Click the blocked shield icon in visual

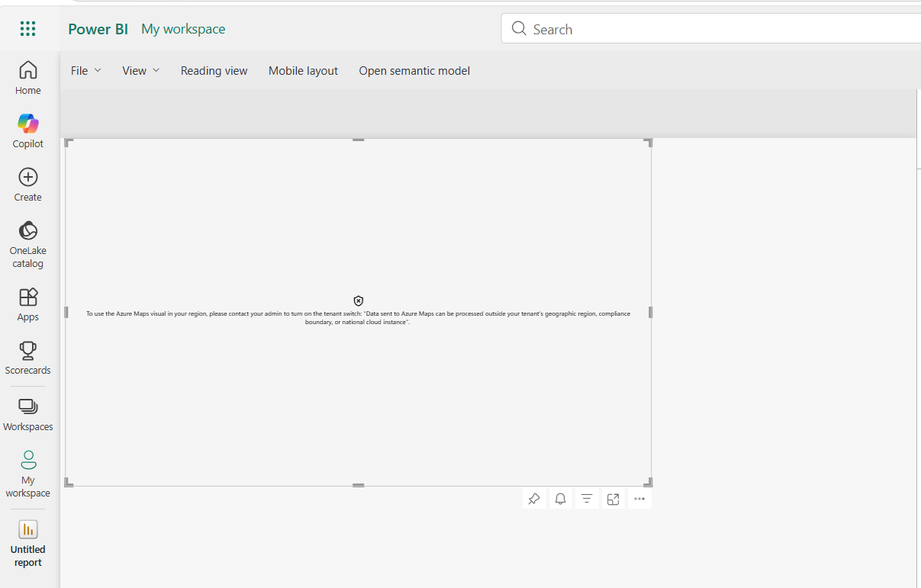[359, 301]
